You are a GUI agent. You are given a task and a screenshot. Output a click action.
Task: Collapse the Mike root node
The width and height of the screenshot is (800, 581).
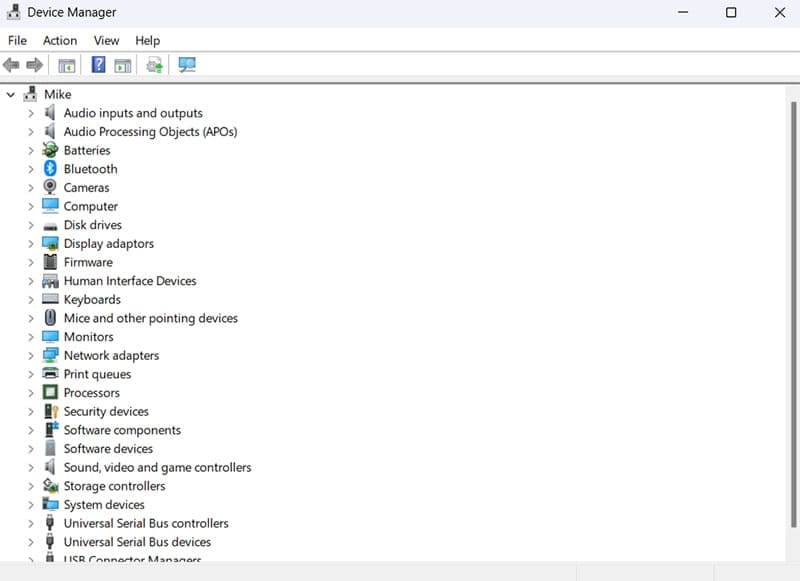(x=11, y=93)
